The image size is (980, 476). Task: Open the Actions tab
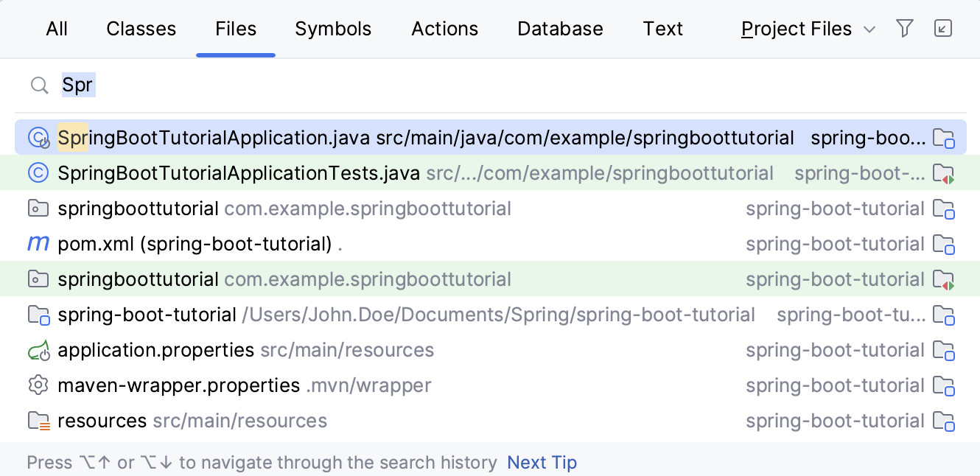click(444, 28)
